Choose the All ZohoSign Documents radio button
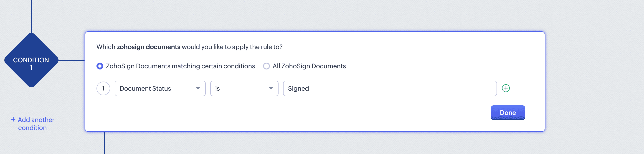The width and height of the screenshot is (644, 154). coord(266,66)
